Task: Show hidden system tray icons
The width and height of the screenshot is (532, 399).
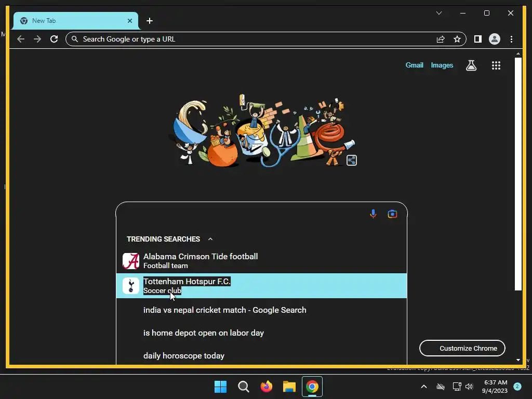Action: coord(424,387)
